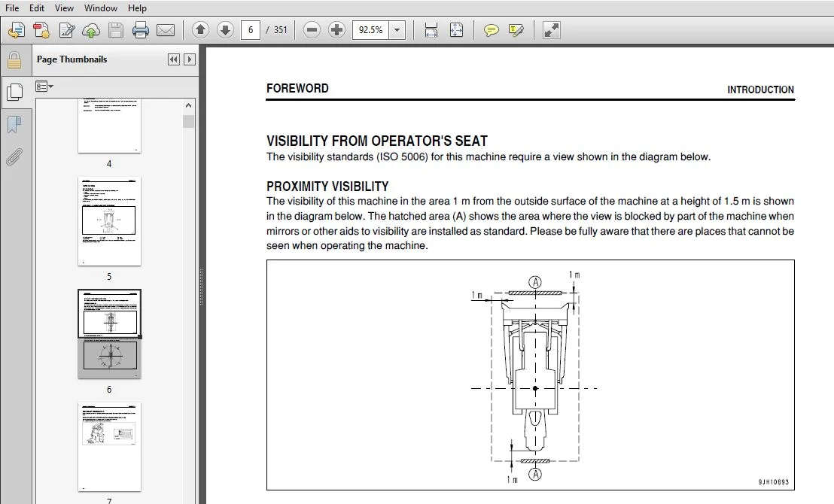Open the zoom level dropdown arrow
Screen dimensions: 834x504
point(397,30)
